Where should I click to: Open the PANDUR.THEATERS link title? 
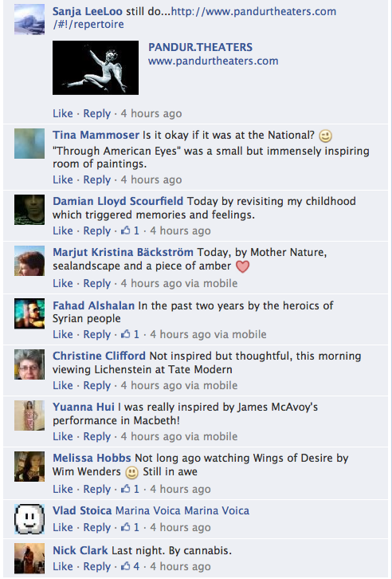pos(200,47)
